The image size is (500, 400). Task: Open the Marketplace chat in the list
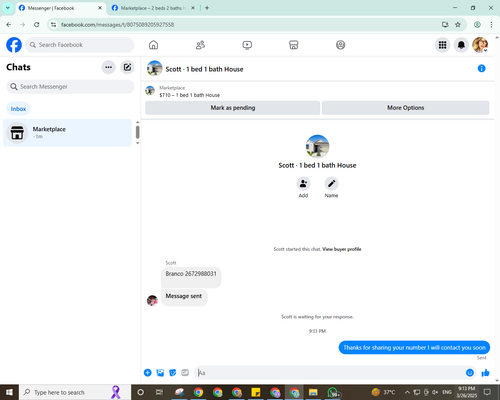tap(67, 133)
